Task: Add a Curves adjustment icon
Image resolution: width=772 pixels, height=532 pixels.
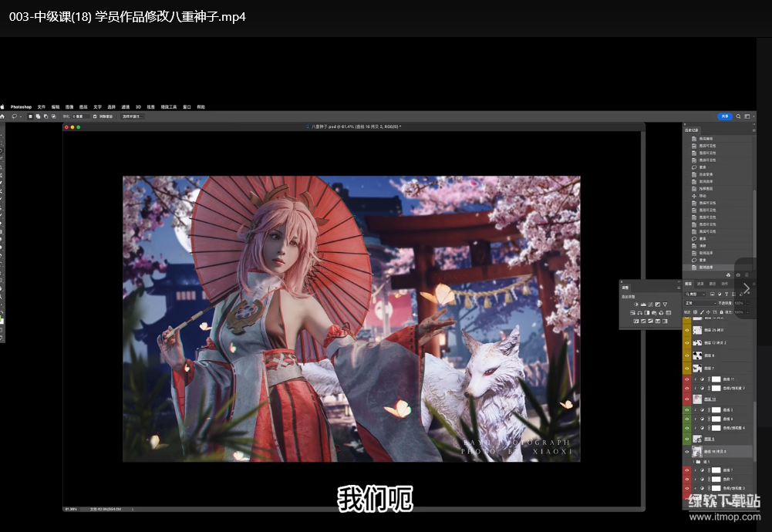Action: pyautogui.click(x=650, y=304)
